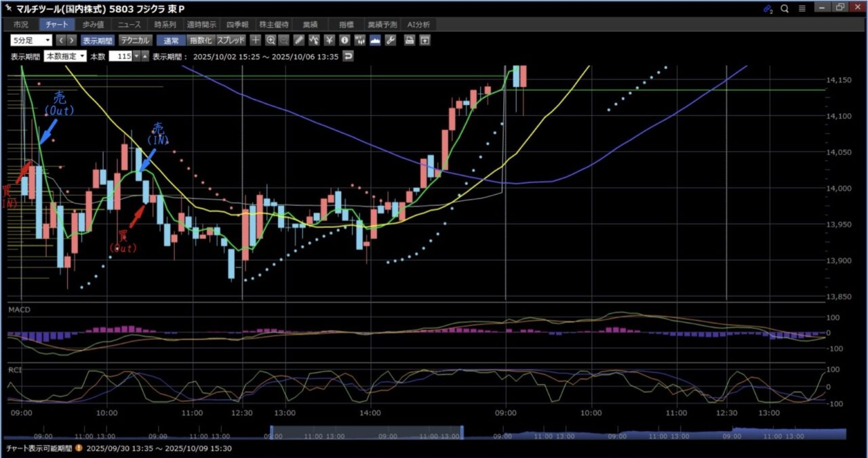868x458 pixels.
Task: Open the AI分析 tab
Action: click(x=418, y=24)
